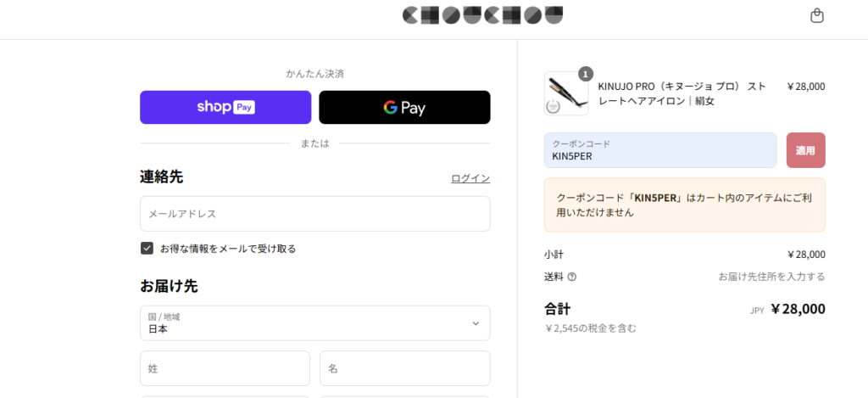868x398 pixels.
Task: Click the CHOUCHOU store logo
Action: pos(482,15)
